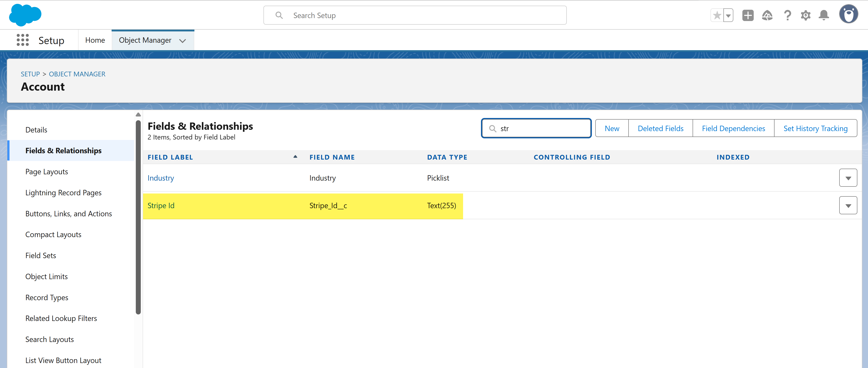Go to SETUP breadcrumb link

(x=30, y=74)
